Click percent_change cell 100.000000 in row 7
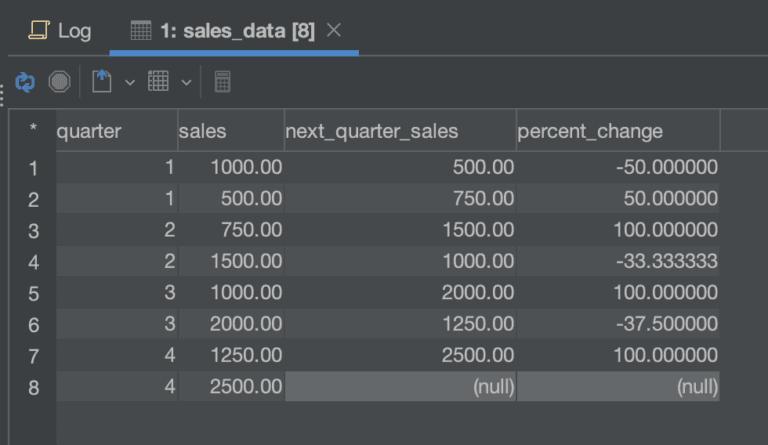 (618, 355)
